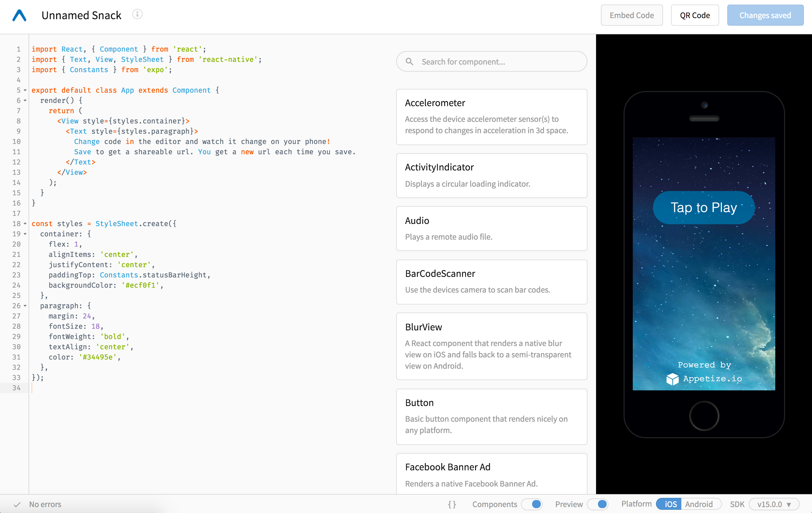The width and height of the screenshot is (812, 513).
Task: Select the BlurView component card
Action: pyautogui.click(x=491, y=346)
